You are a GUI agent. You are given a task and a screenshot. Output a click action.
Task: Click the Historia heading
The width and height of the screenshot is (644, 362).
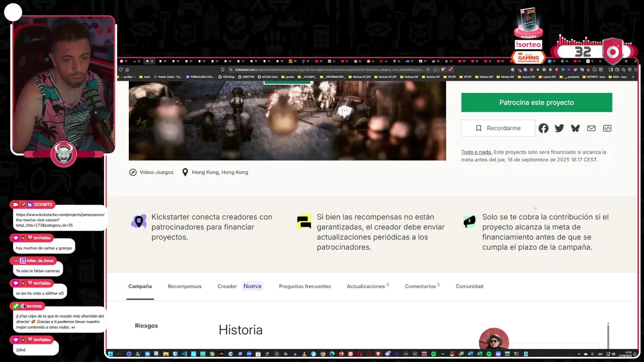[240, 330]
